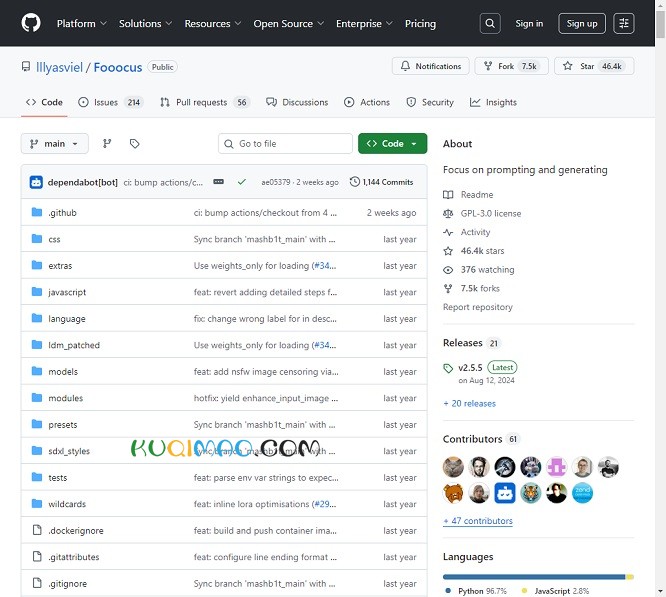Fork the repository via Fork button
Screen dimensions: 666x597
[x=511, y=66]
